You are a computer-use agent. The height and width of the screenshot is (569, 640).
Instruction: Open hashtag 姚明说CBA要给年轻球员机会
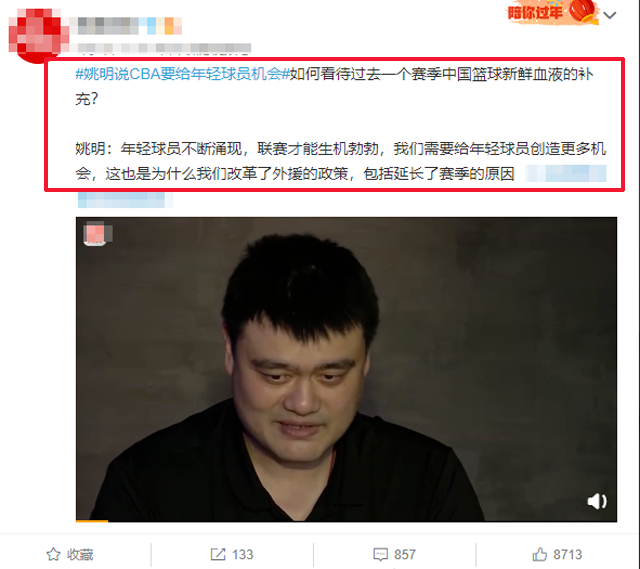point(182,74)
